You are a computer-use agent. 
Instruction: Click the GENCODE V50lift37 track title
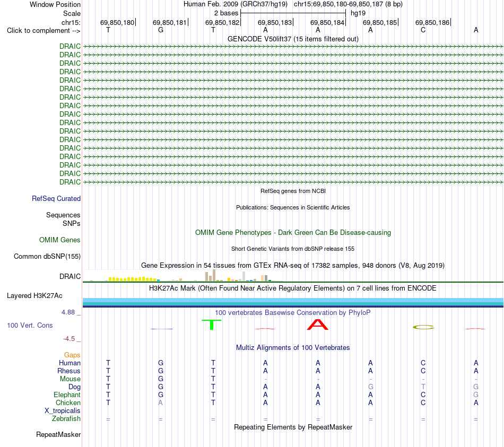click(x=293, y=39)
